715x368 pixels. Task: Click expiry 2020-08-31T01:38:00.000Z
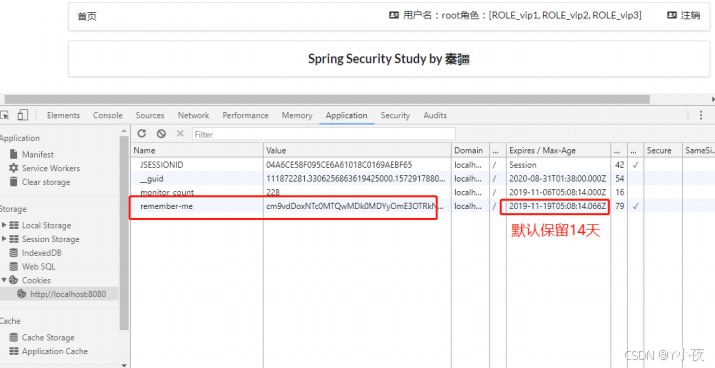[558, 178]
